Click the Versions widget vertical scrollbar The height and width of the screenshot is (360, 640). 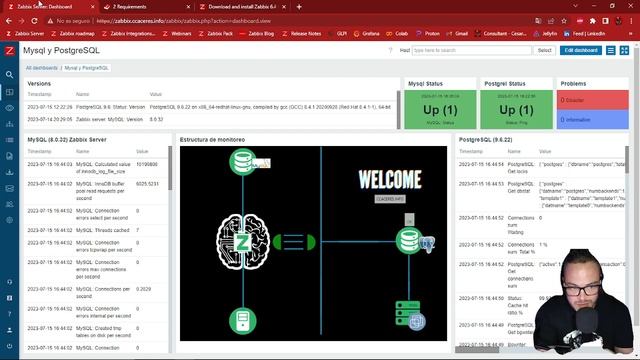[399, 109]
